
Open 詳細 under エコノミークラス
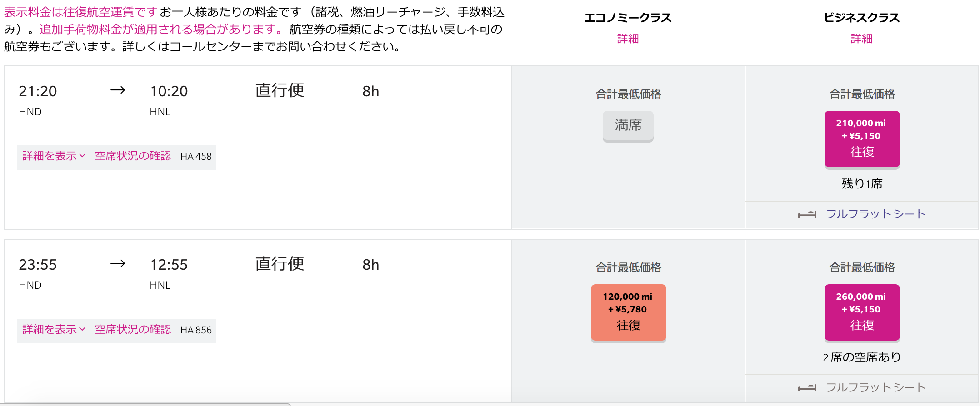pyautogui.click(x=628, y=39)
